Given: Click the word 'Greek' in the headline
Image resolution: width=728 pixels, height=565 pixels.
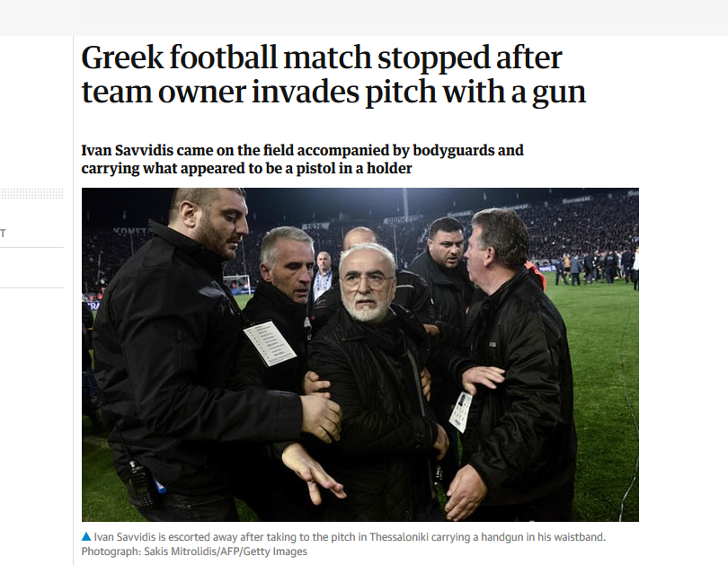Looking at the screenshot, I should click(122, 58).
